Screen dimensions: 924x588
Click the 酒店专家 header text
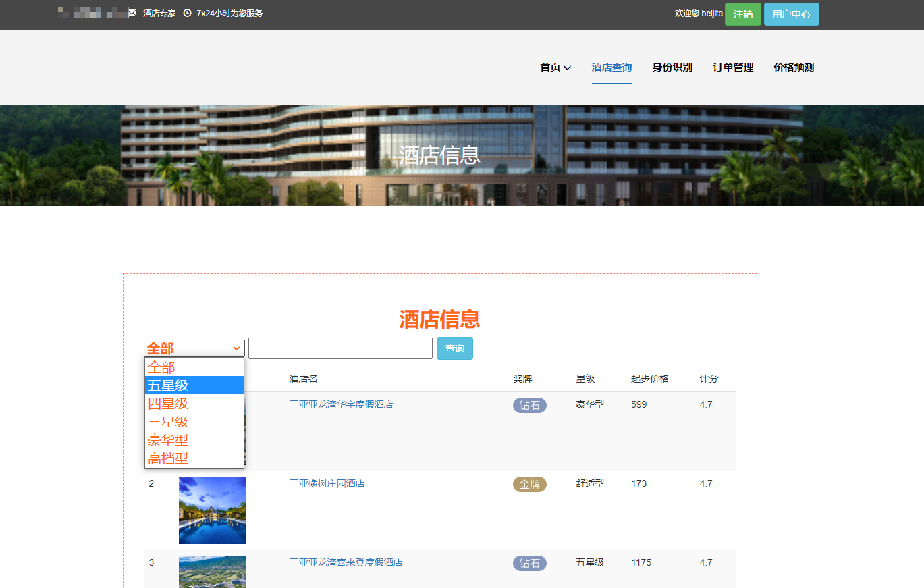pyautogui.click(x=159, y=14)
